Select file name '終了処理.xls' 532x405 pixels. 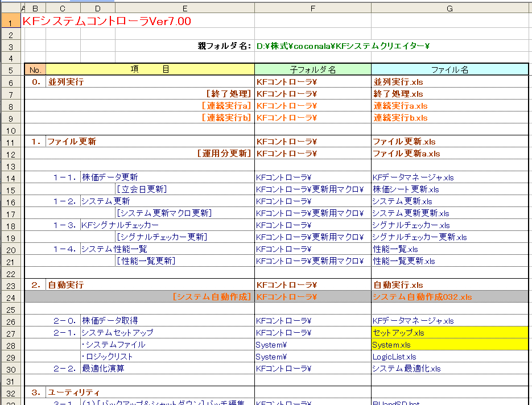398,94
